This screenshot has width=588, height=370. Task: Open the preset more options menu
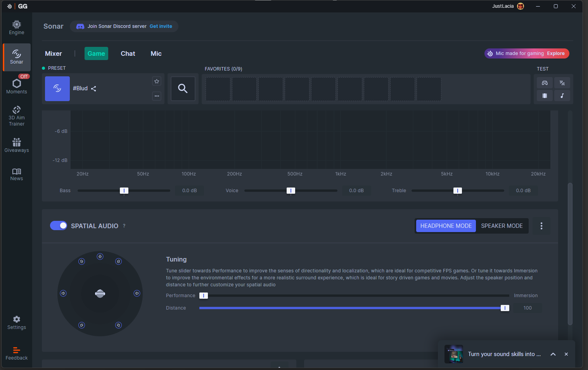(x=157, y=96)
